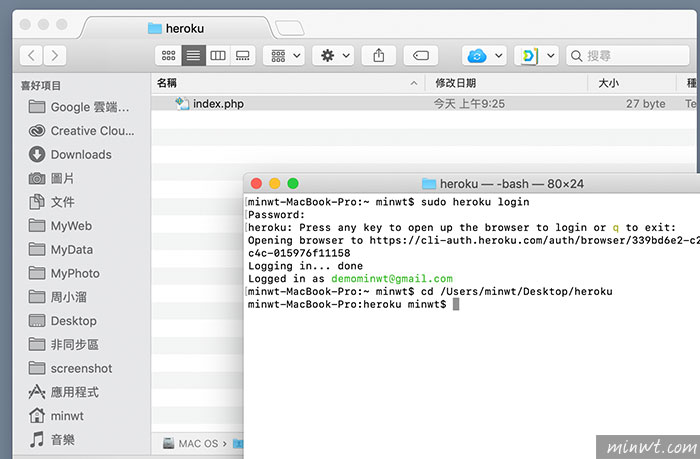Click the Finder search field

628,55
